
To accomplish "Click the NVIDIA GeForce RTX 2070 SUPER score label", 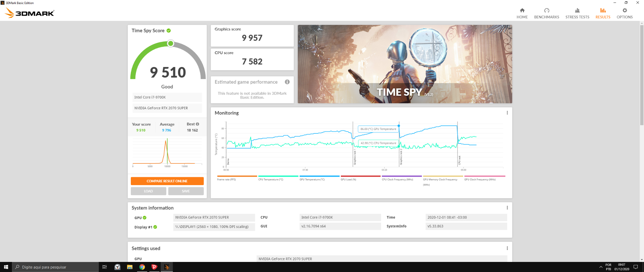I will point(167,108).
